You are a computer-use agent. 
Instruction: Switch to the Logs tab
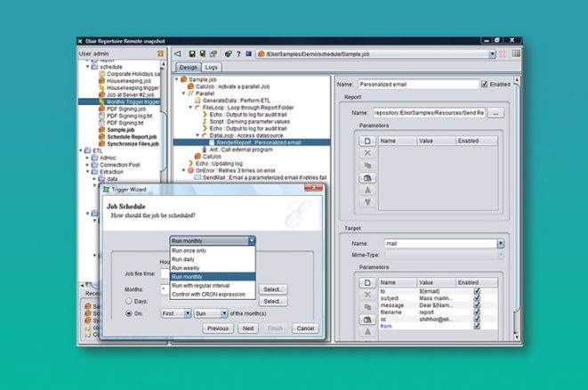coord(212,68)
